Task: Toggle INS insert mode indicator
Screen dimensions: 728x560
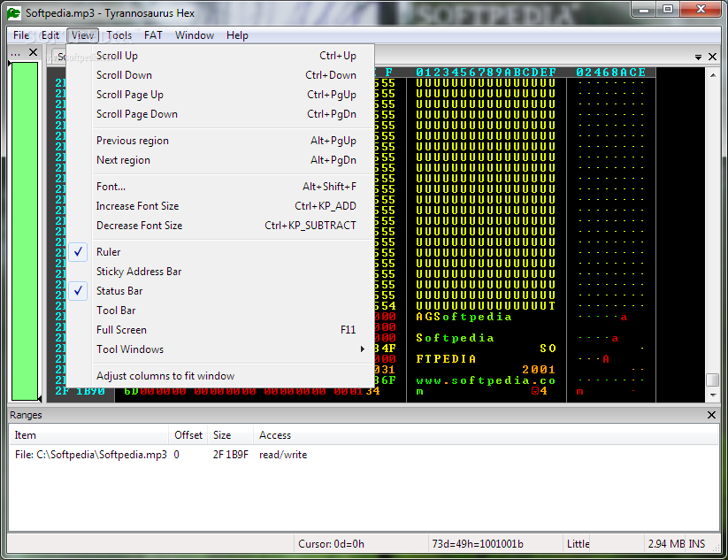Action: (x=697, y=544)
